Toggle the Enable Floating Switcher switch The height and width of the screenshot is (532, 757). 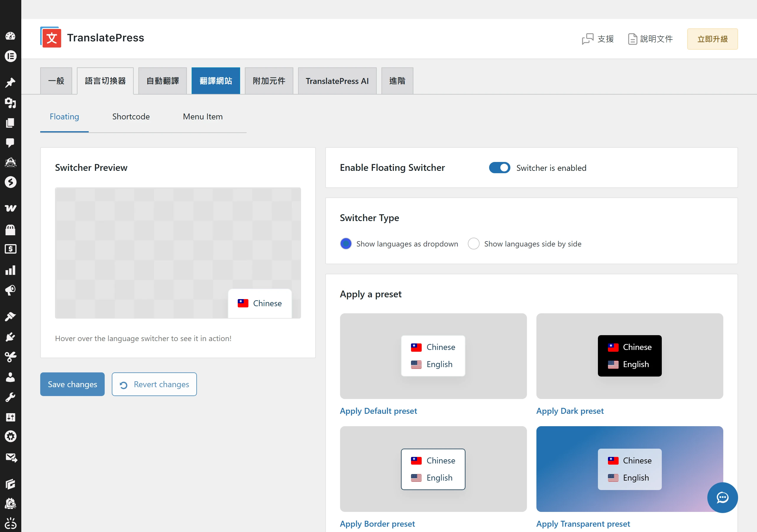(499, 168)
